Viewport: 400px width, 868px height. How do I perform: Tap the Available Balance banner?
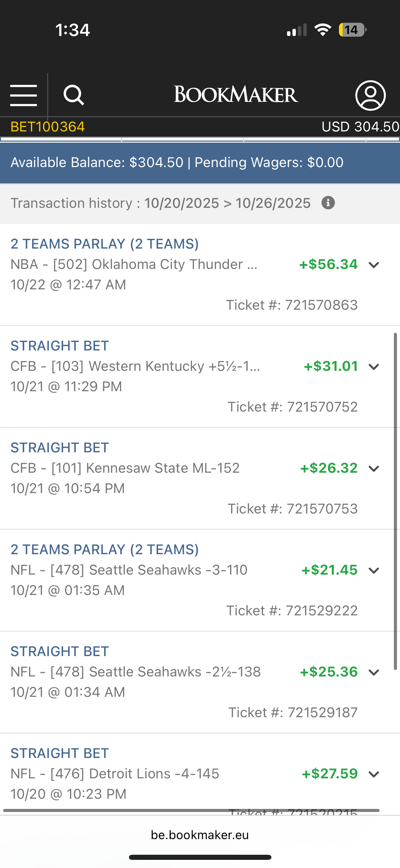[200, 163]
